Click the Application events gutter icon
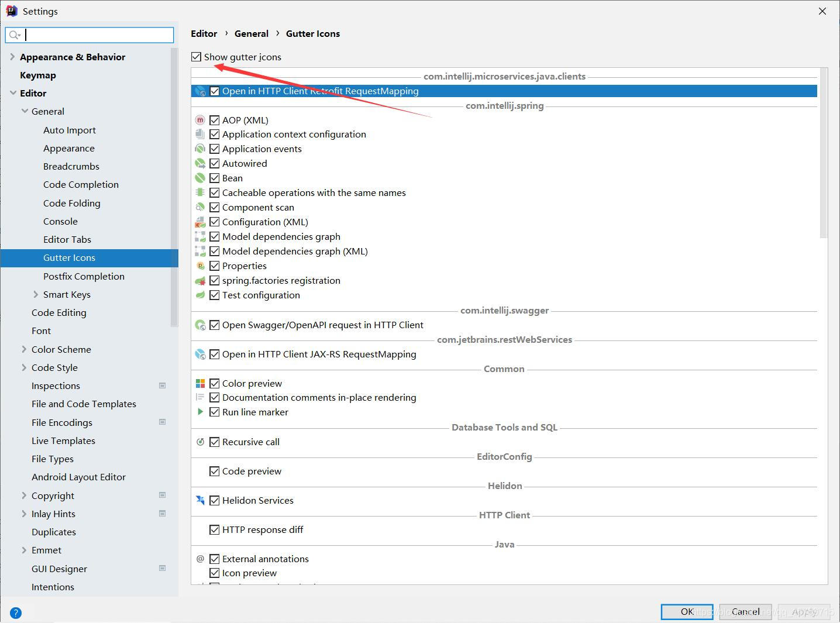This screenshot has width=840, height=623. point(200,149)
